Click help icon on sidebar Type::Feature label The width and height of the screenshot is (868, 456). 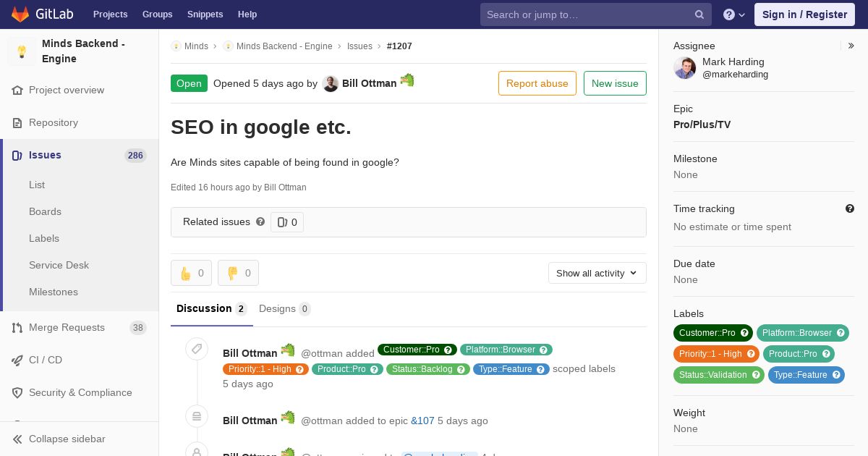836,375
